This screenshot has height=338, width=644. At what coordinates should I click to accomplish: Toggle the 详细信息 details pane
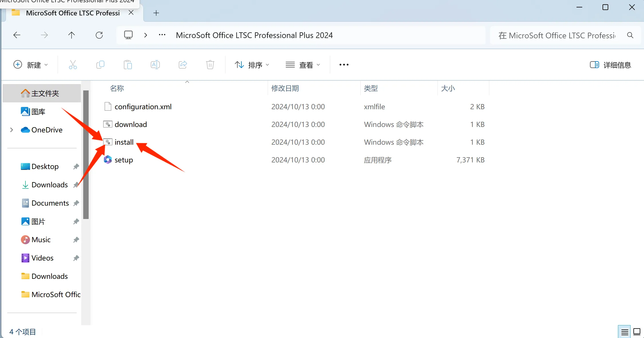[x=610, y=65]
